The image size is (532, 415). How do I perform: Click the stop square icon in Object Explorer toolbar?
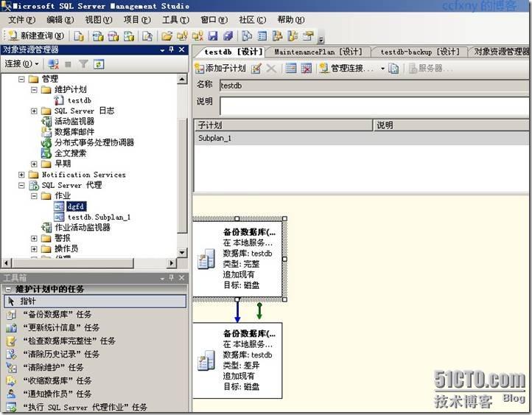(68, 64)
